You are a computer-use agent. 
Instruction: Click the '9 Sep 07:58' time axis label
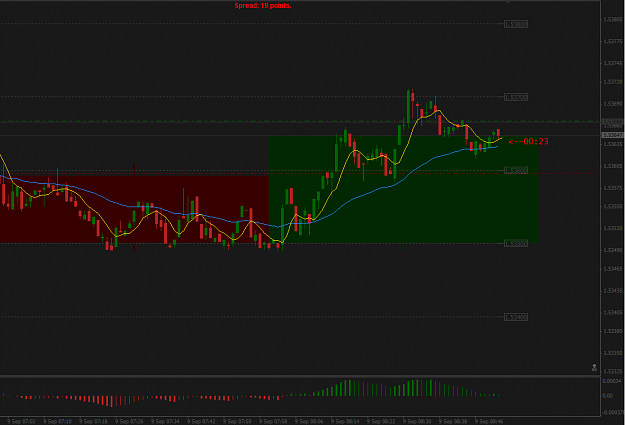click(273, 421)
